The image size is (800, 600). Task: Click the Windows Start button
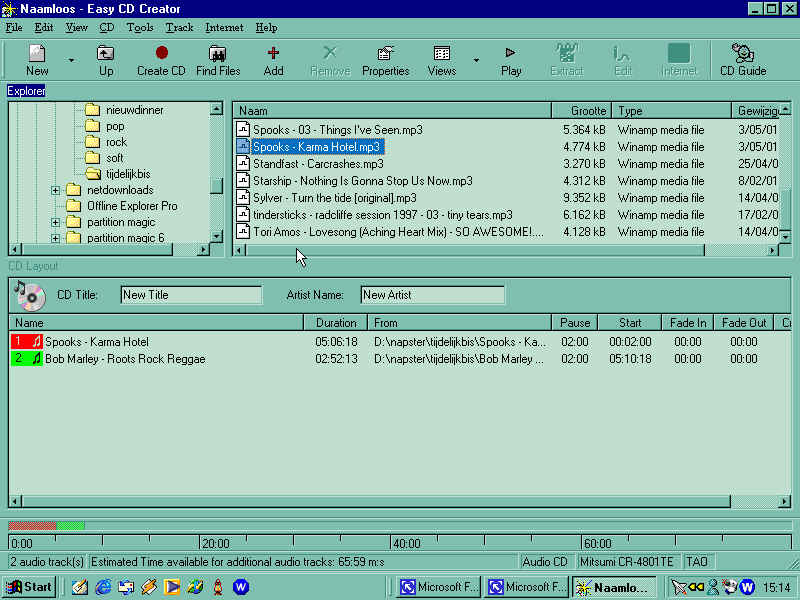click(x=29, y=587)
